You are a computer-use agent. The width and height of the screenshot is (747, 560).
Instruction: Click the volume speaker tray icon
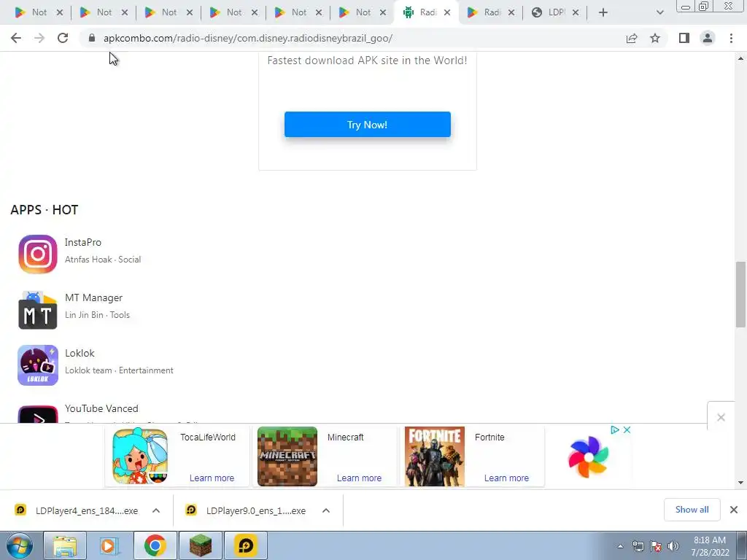pos(673,546)
